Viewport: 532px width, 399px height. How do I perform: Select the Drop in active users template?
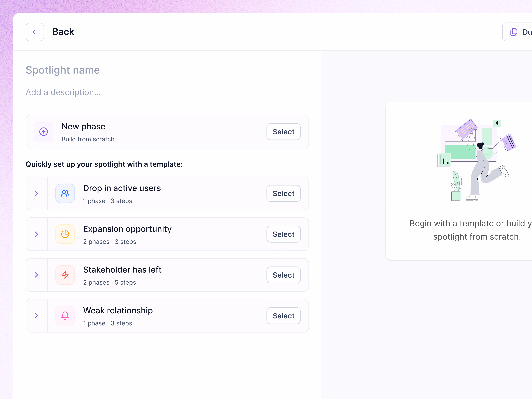coord(284,193)
